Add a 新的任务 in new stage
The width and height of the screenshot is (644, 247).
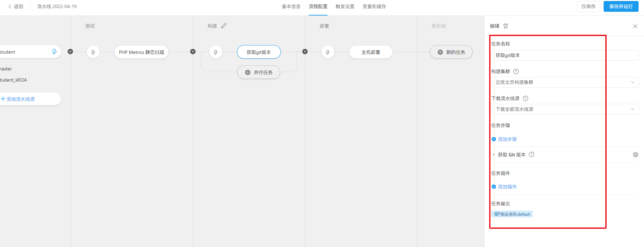click(x=451, y=52)
